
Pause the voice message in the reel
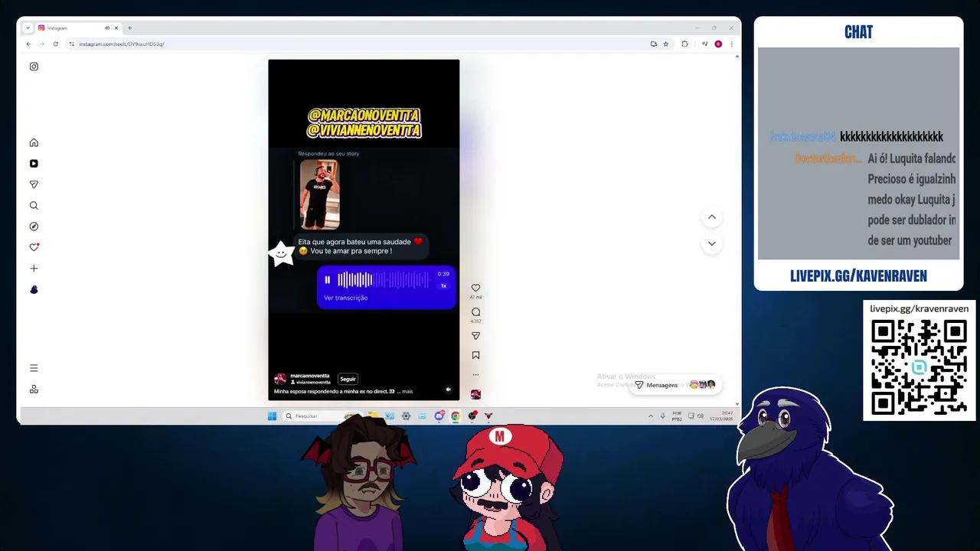(328, 280)
